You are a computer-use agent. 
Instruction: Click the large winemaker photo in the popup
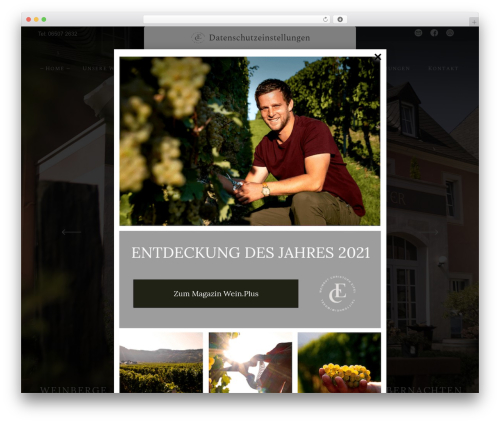pyautogui.click(x=250, y=141)
